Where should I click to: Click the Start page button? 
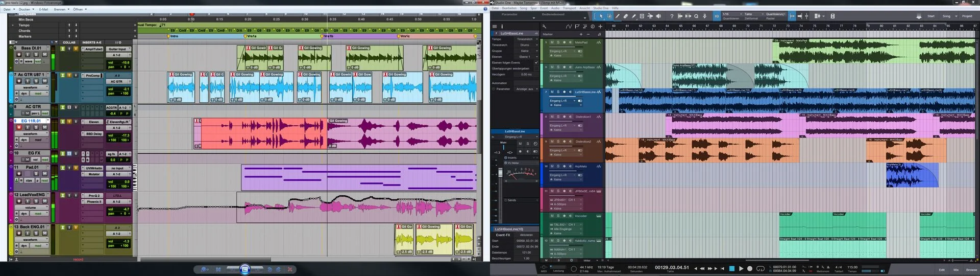coord(931,16)
